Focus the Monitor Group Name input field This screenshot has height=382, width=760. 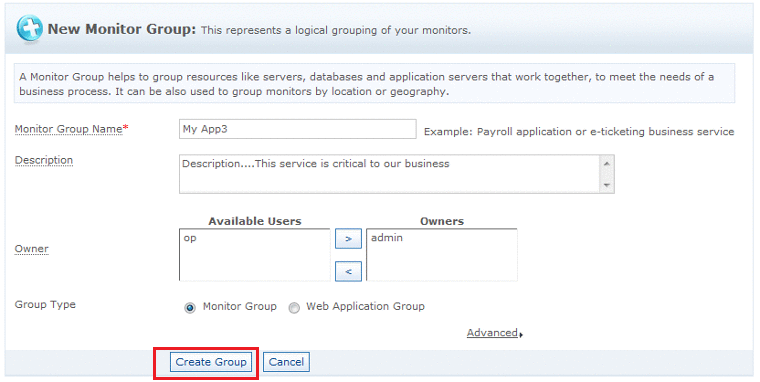(x=298, y=129)
